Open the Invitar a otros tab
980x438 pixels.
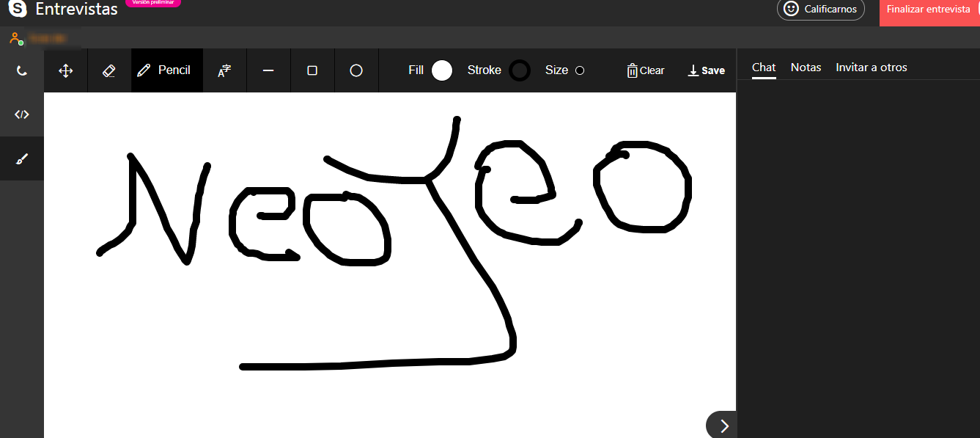[x=872, y=67]
